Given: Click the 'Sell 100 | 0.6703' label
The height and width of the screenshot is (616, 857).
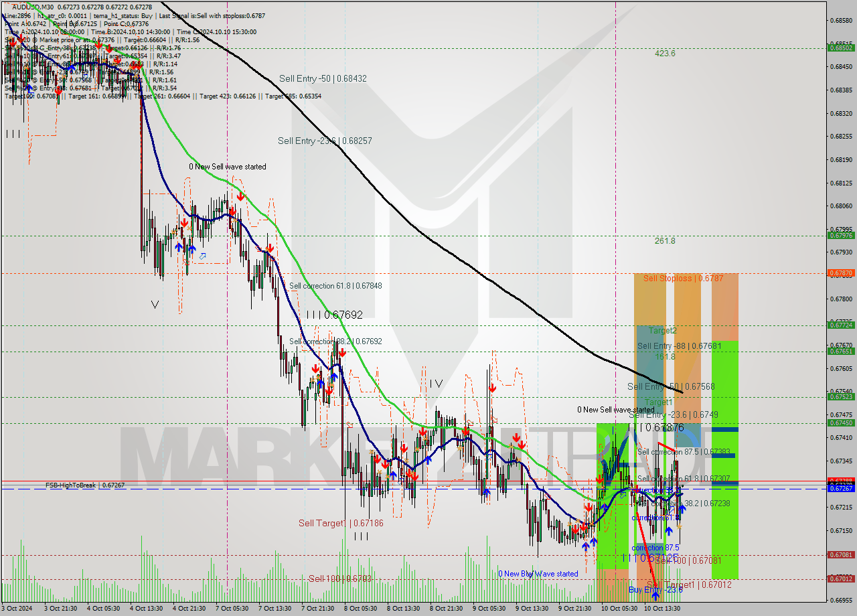Looking at the screenshot, I should (x=339, y=579).
